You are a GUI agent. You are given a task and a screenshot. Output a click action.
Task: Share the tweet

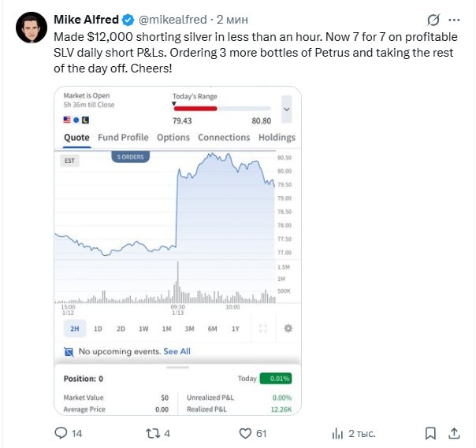coord(454,433)
